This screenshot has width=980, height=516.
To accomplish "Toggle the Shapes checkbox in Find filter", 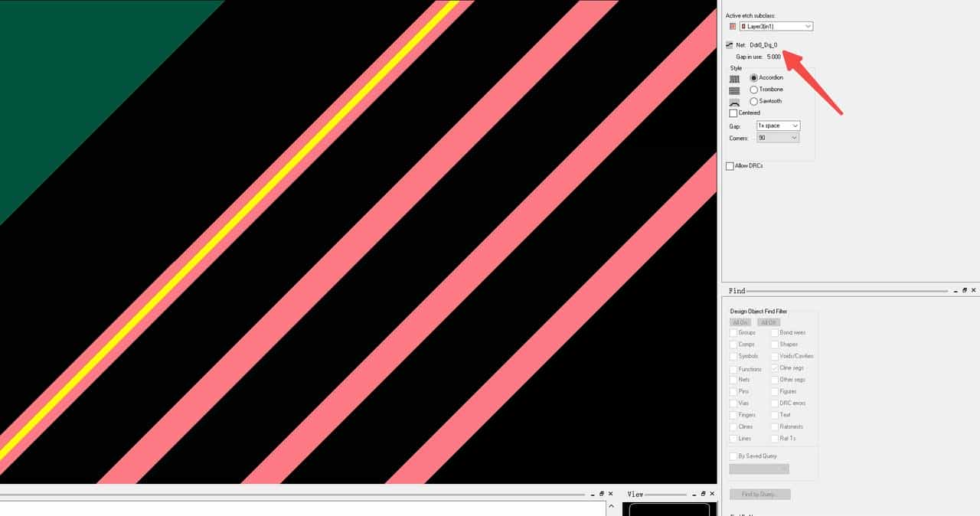I will [775, 345].
